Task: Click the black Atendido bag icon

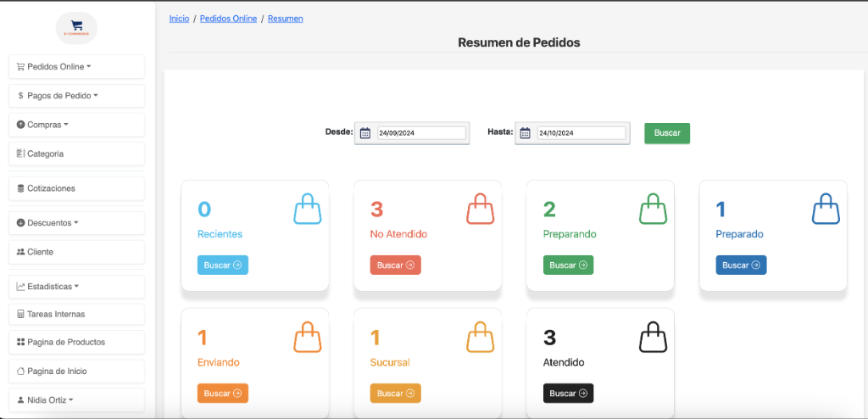Action: 653,337
